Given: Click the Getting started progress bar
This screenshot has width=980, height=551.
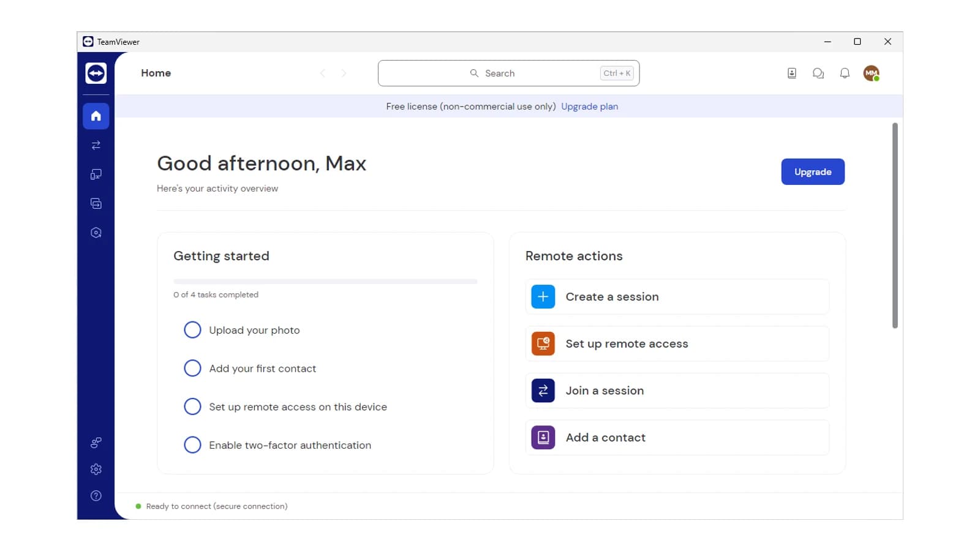Looking at the screenshot, I should point(325,282).
